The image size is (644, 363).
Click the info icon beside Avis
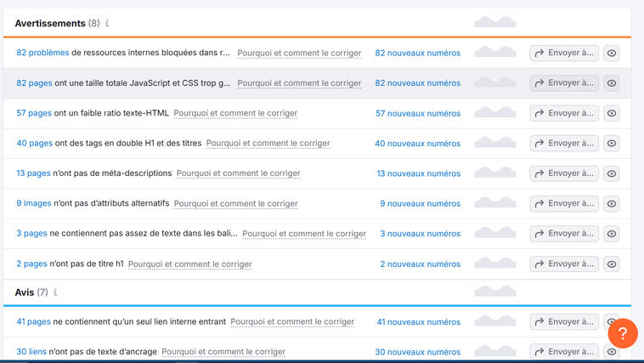click(55, 292)
